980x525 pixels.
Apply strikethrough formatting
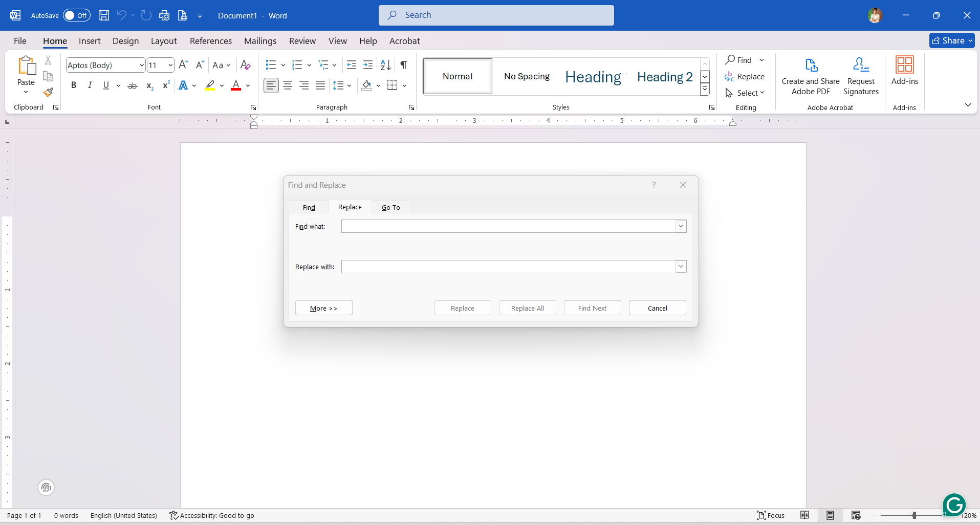[x=132, y=85]
